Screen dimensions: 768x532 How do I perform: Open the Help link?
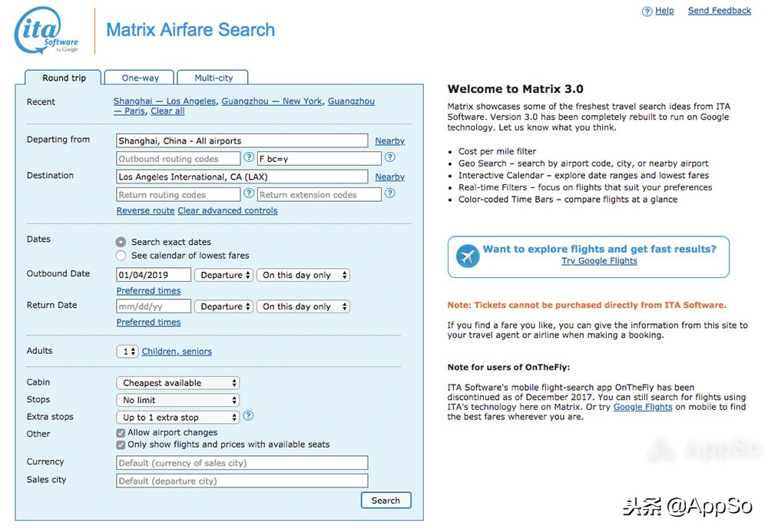[664, 11]
